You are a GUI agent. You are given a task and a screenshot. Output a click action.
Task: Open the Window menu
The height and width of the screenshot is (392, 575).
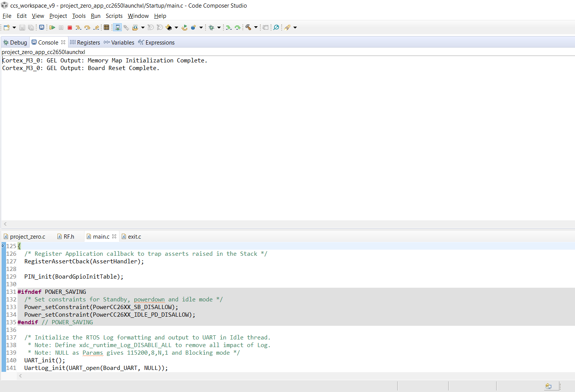click(138, 16)
